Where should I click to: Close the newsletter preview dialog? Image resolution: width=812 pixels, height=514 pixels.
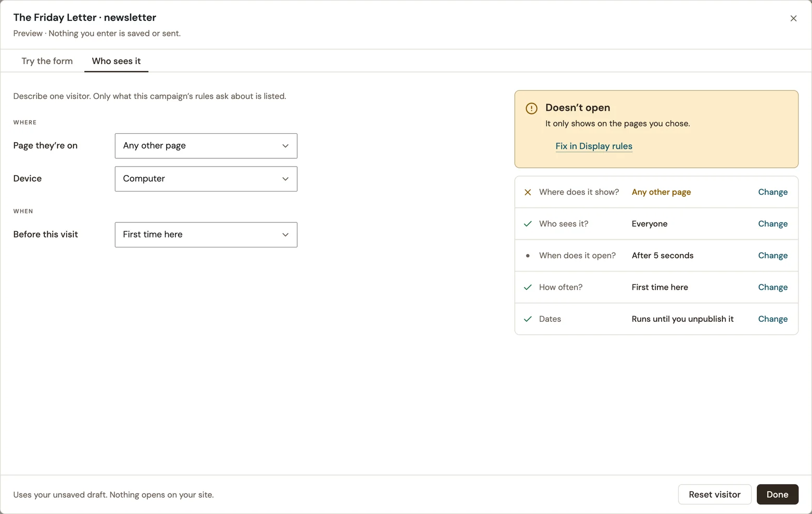click(793, 18)
